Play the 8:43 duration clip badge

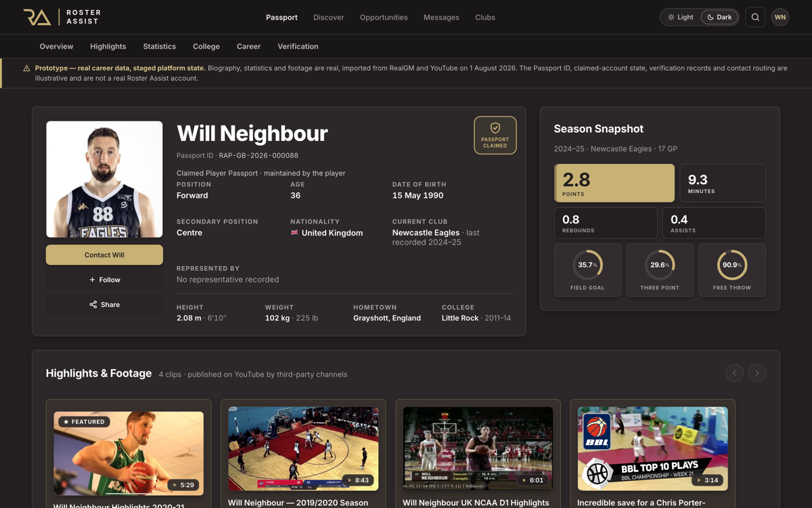[359, 480]
